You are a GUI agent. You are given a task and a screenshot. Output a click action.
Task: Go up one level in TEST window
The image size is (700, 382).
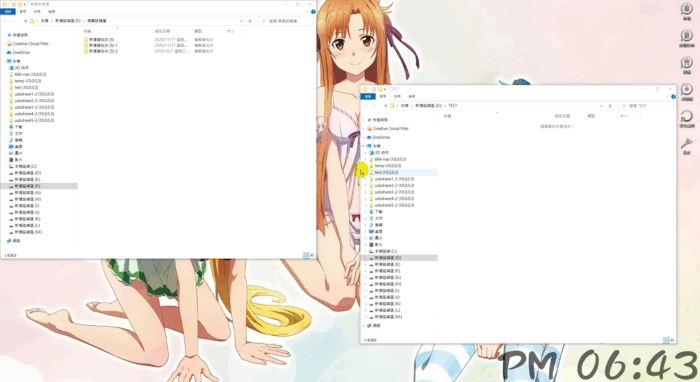click(386, 106)
